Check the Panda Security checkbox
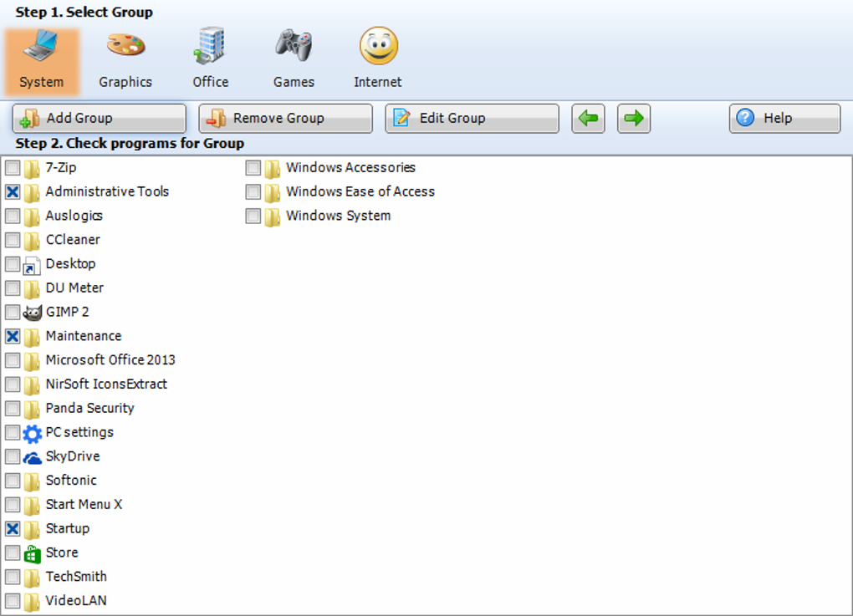 click(x=13, y=409)
